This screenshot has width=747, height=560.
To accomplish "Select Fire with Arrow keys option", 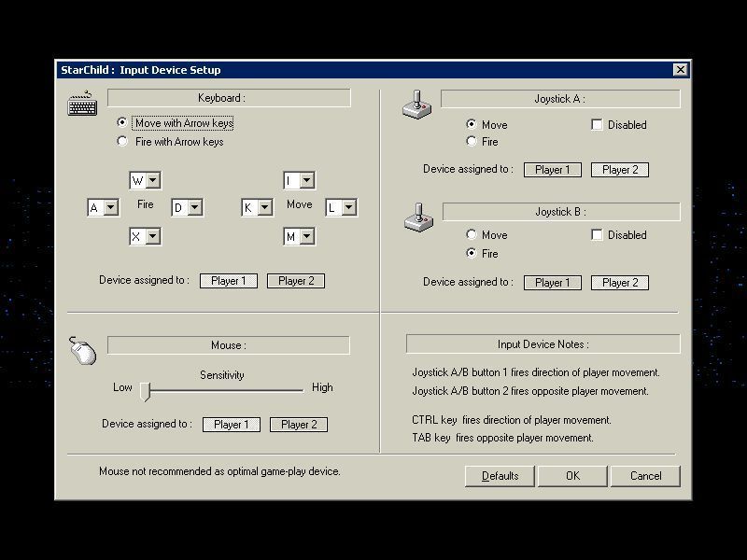I will [x=122, y=140].
